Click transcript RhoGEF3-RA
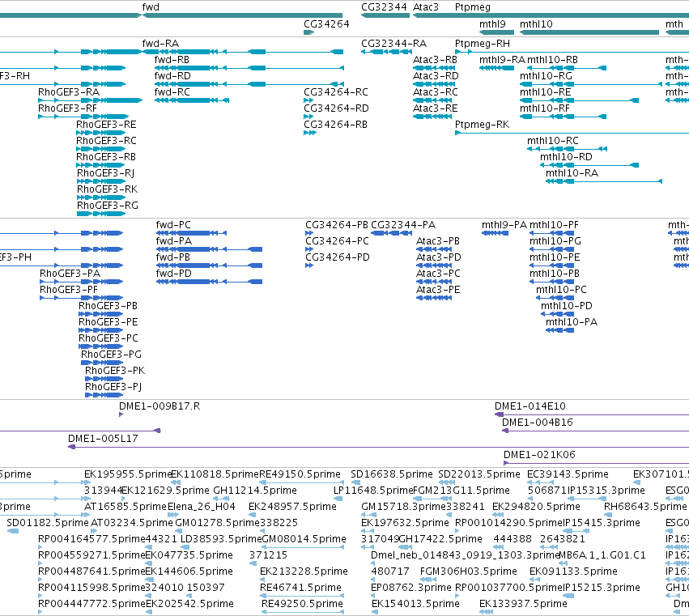 (x=69, y=92)
